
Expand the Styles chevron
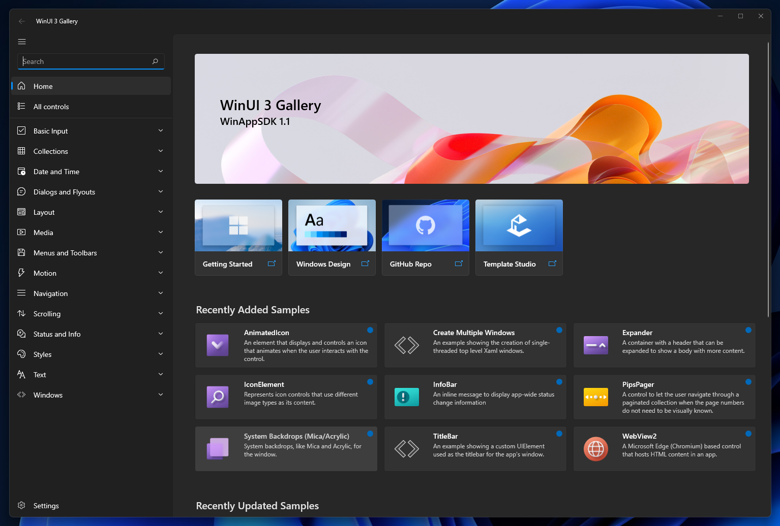coord(161,354)
